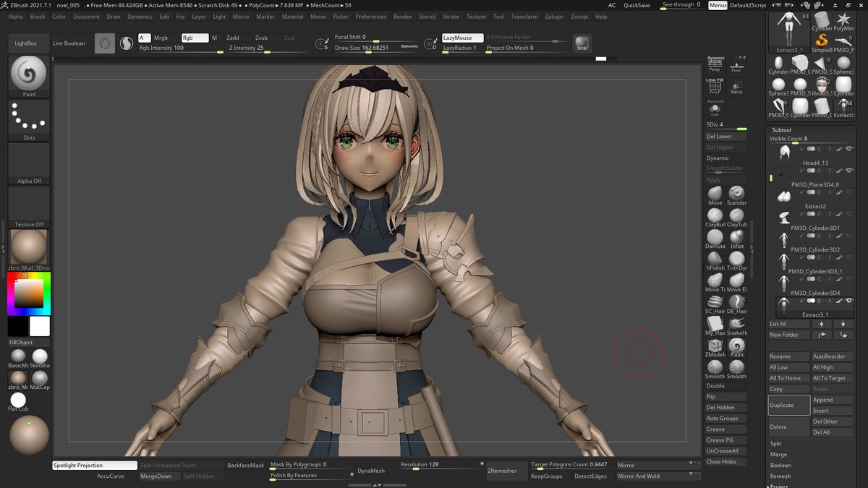
Task: Choose the Inflat brush
Action: point(736,239)
